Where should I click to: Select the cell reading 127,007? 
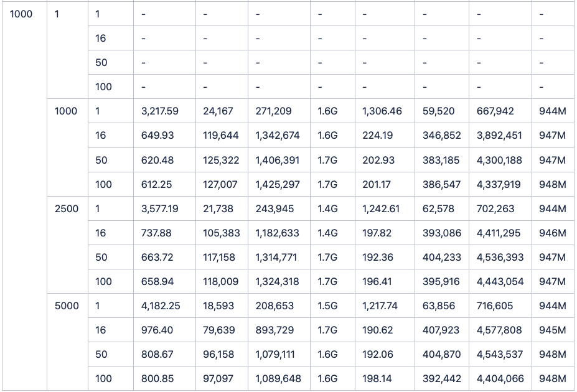pyautogui.click(x=220, y=185)
